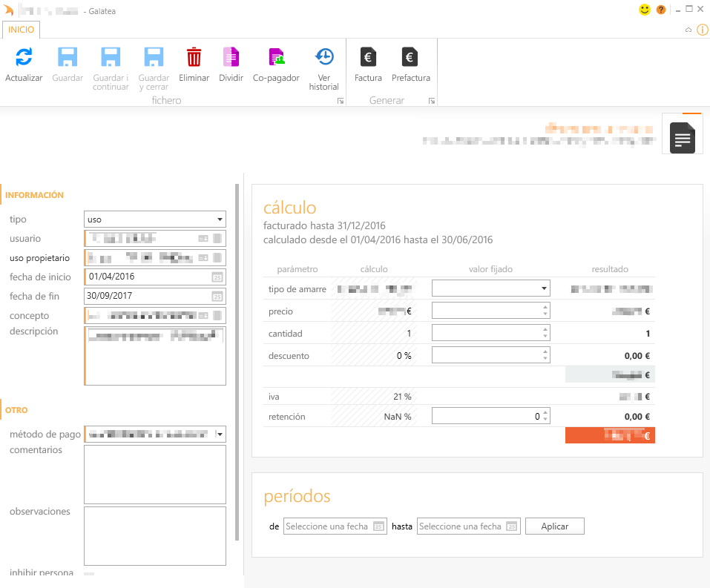The height and width of the screenshot is (588, 710).
Task: Open the Co-pagador option
Action: [276, 58]
